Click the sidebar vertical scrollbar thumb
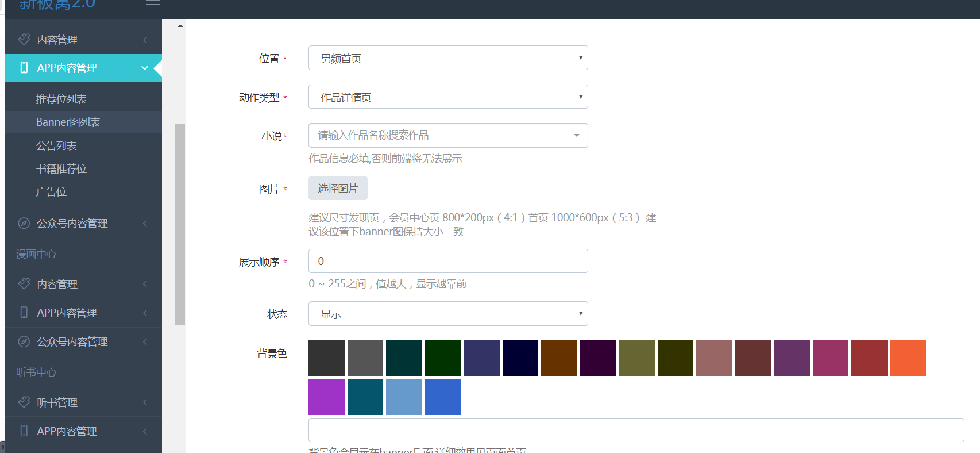Viewport: 980px width, 453px height. click(x=180, y=224)
